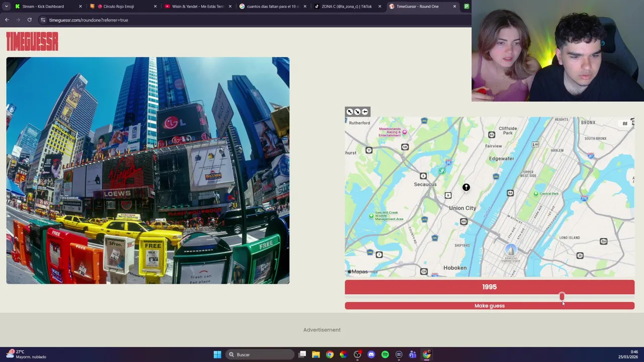Click the 1995 year display bar

490,287
